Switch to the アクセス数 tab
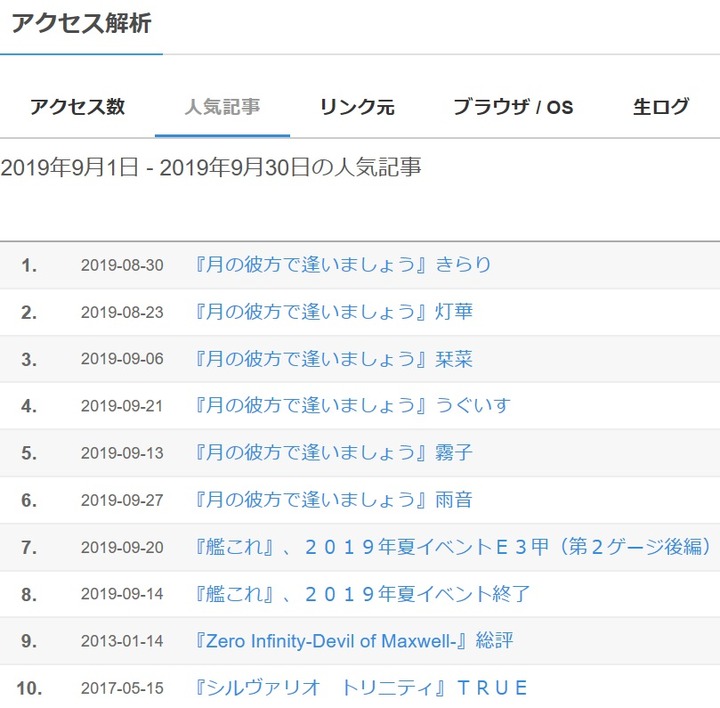The height and width of the screenshot is (708, 720). tap(78, 107)
